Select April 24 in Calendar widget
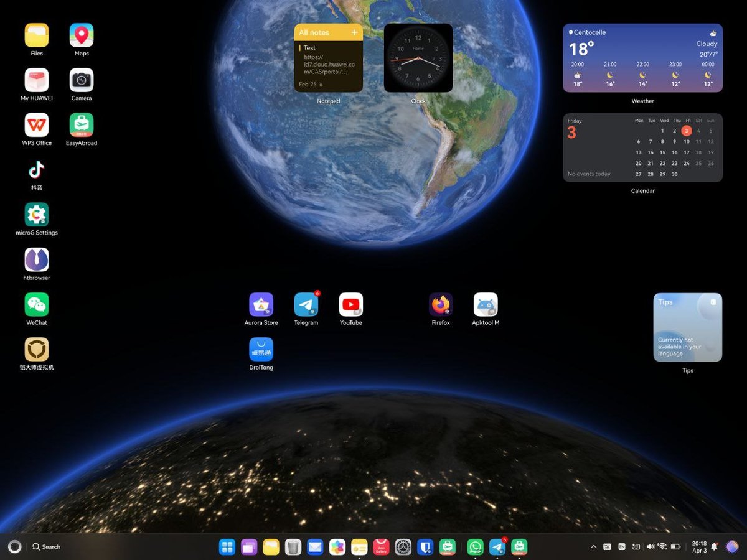Image resolution: width=747 pixels, height=560 pixels. click(x=687, y=163)
